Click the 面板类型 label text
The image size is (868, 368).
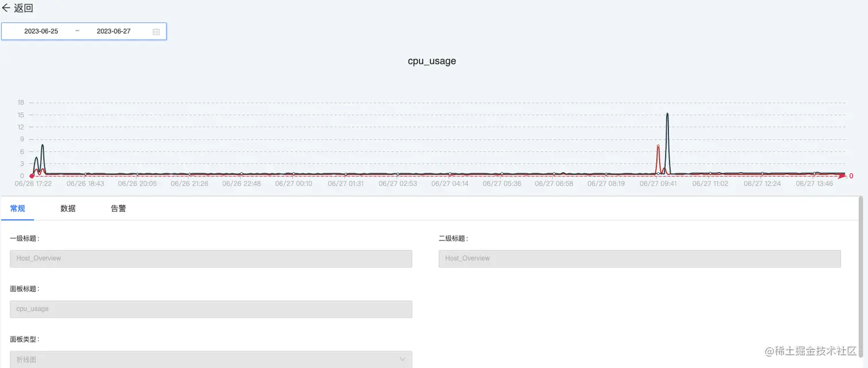point(25,339)
